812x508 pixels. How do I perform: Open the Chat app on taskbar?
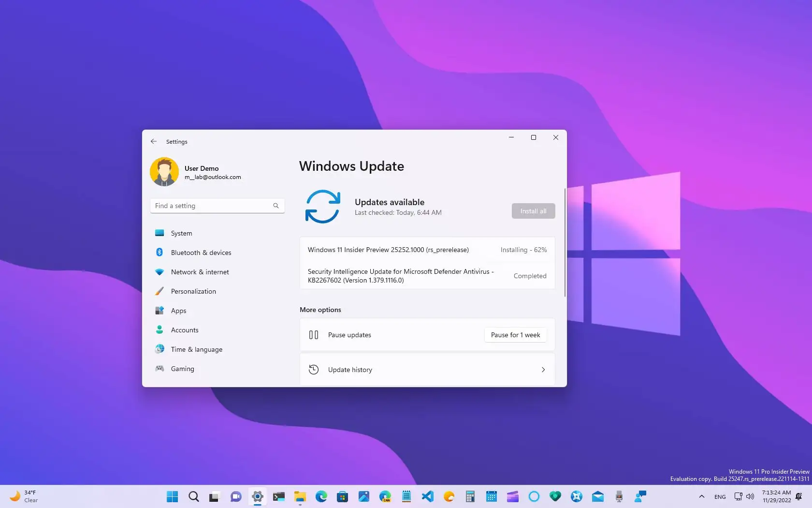click(x=236, y=496)
